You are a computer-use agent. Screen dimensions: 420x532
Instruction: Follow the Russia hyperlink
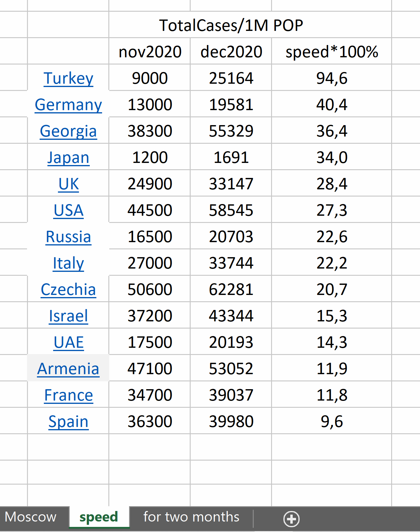coord(68,237)
